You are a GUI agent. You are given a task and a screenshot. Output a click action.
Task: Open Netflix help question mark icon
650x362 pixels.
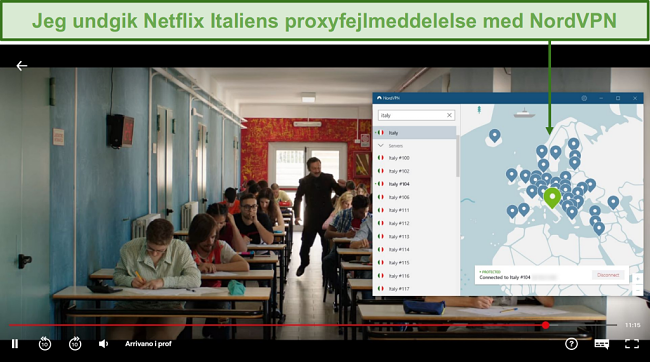click(x=571, y=344)
